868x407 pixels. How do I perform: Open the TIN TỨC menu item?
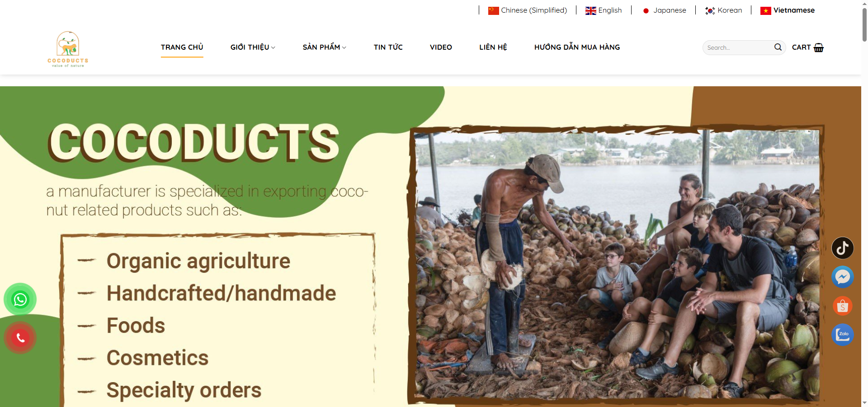click(x=388, y=47)
